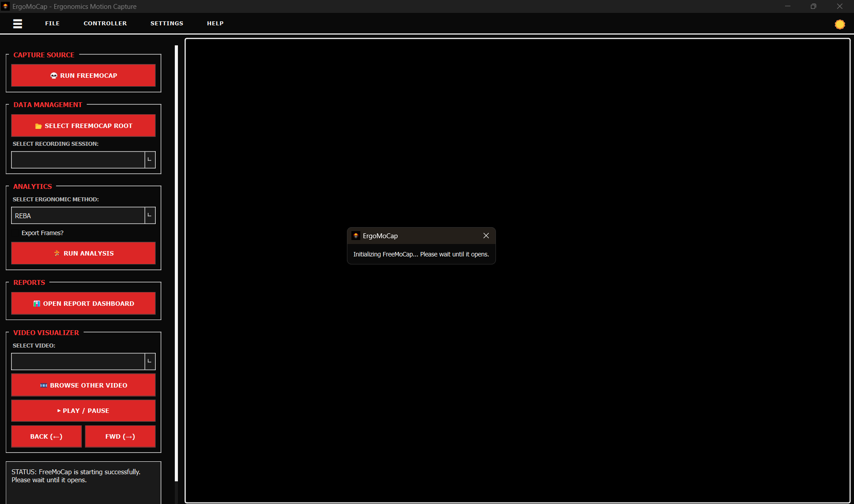854x504 pixels.
Task: Click ergonomic method dropdown arrow
Action: click(x=150, y=216)
